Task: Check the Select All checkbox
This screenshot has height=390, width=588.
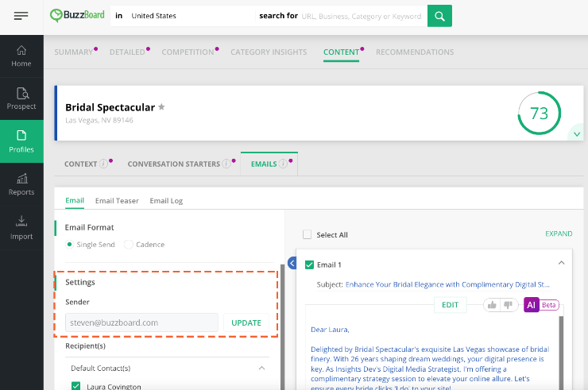Action: 308,235
